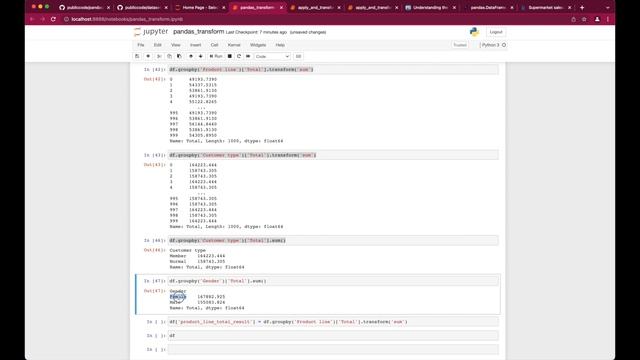640x360 pixels.
Task: Click the empty last code cell
Action: click(333, 349)
